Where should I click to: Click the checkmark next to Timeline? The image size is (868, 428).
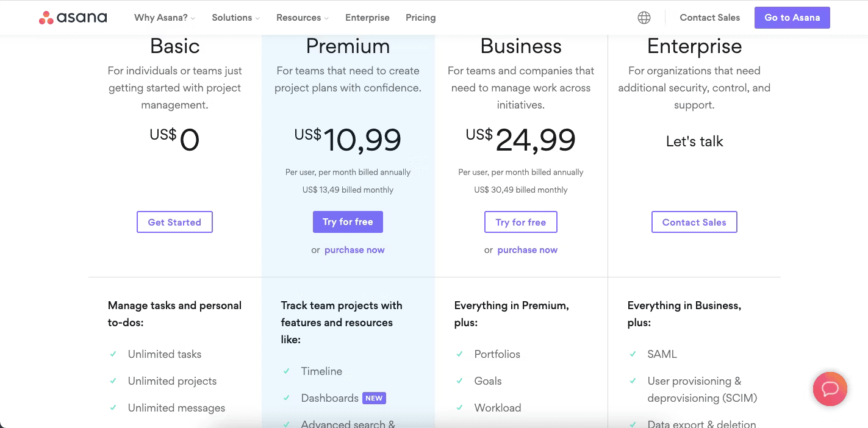click(286, 371)
